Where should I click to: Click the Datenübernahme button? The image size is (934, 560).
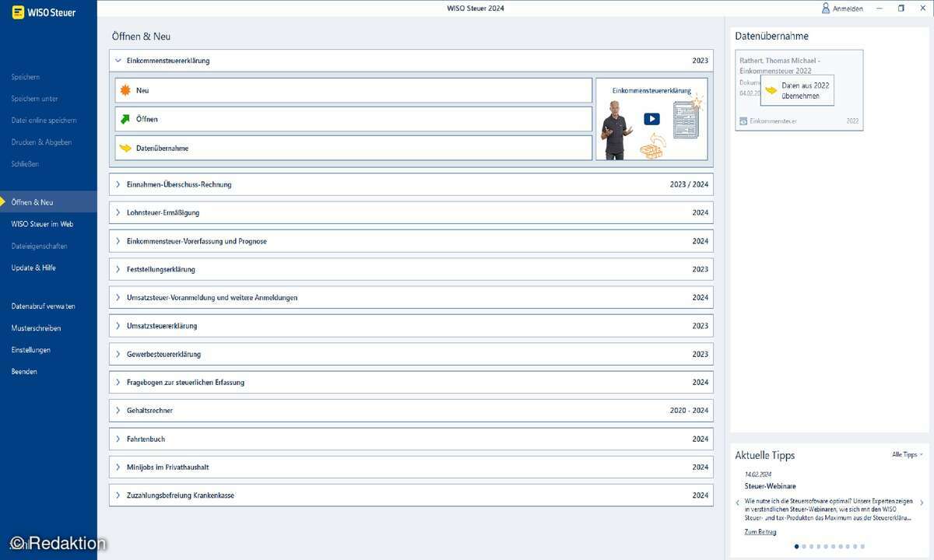(x=353, y=148)
